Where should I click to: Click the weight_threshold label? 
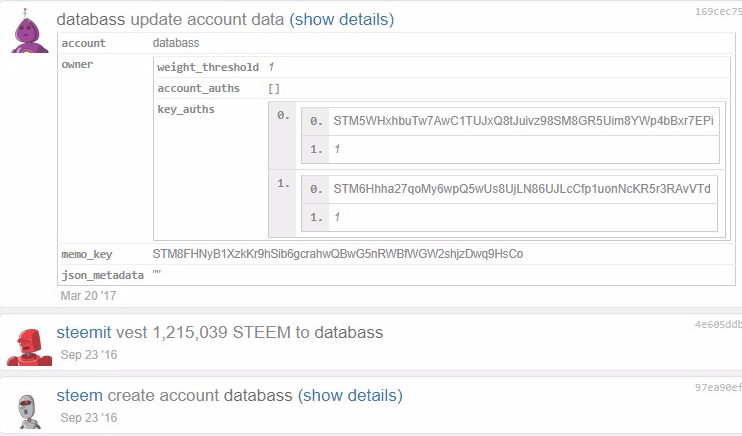[x=208, y=67]
